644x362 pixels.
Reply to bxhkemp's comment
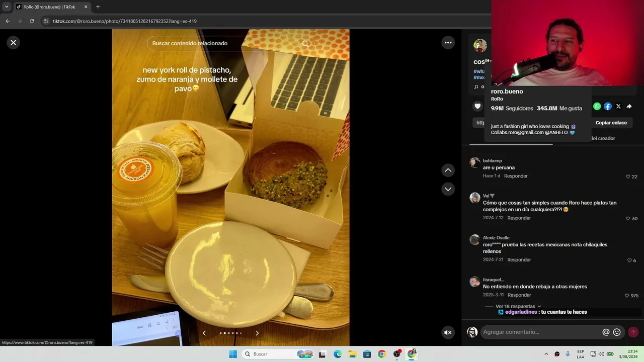pos(516,176)
